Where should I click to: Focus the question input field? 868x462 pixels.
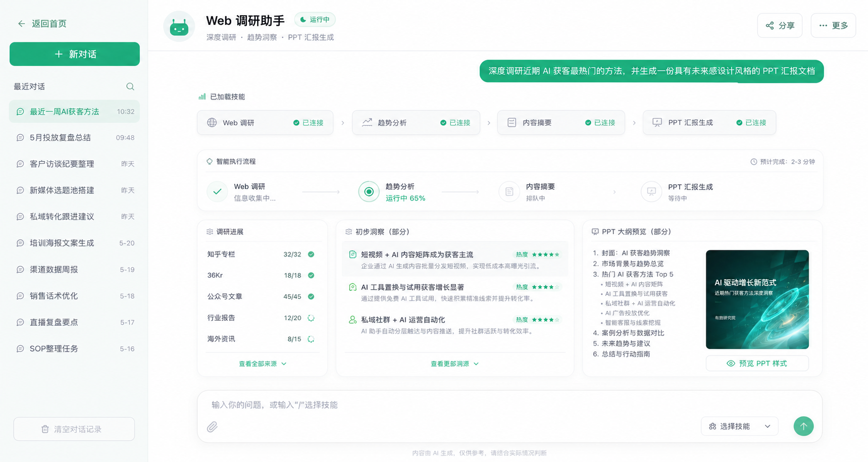click(x=509, y=405)
